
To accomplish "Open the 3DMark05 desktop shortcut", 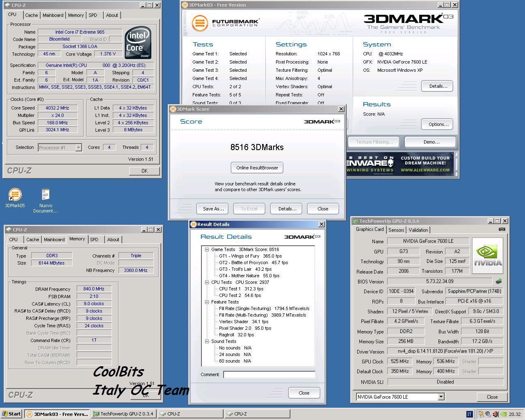I will click(x=15, y=198).
